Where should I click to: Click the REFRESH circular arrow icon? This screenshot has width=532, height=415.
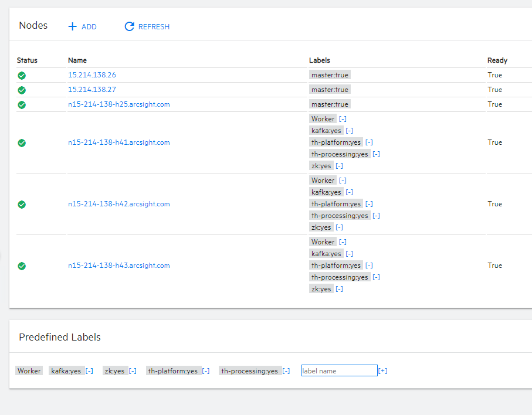click(x=130, y=26)
